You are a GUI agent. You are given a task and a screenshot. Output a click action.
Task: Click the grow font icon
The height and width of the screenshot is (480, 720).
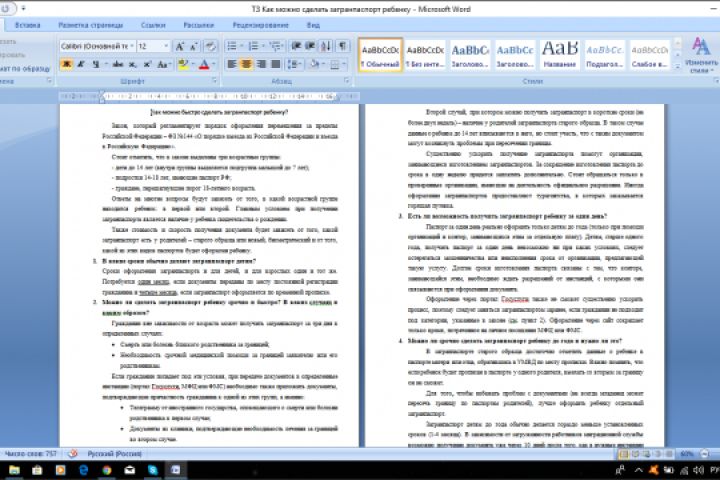[180, 46]
